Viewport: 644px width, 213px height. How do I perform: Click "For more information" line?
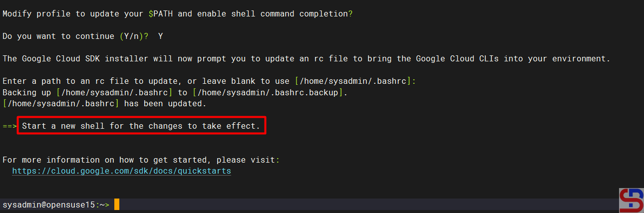(x=141, y=160)
